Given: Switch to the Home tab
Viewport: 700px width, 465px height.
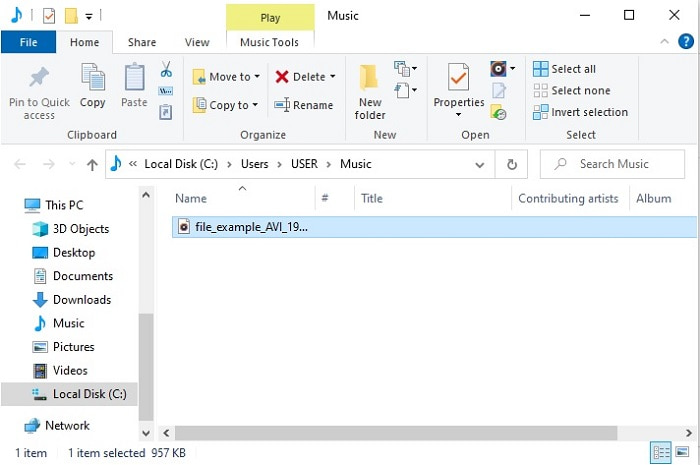Looking at the screenshot, I should point(84,42).
